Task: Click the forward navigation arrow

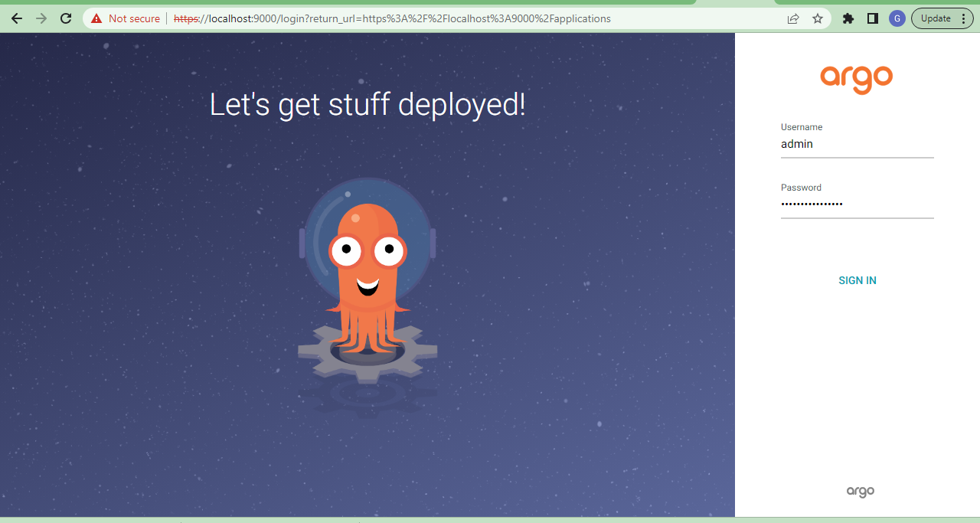Action: tap(41, 18)
